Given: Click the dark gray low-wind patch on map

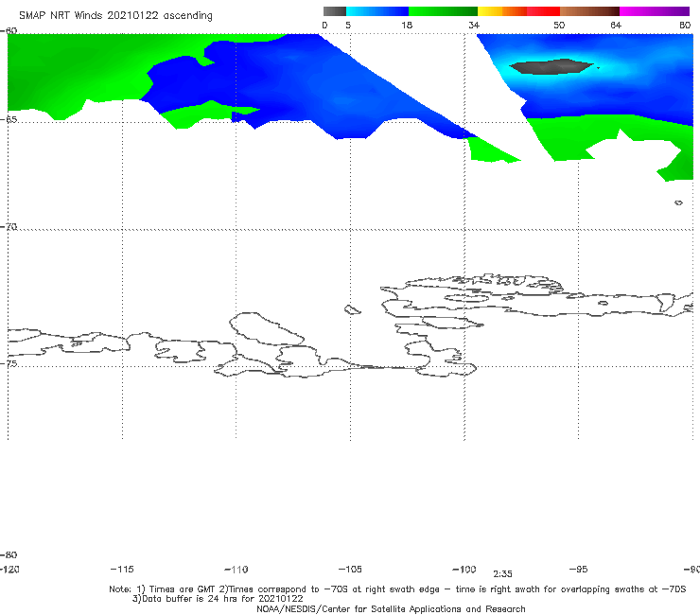Looking at the screenshot, I should pyautogui.click(x=551, y=66).
